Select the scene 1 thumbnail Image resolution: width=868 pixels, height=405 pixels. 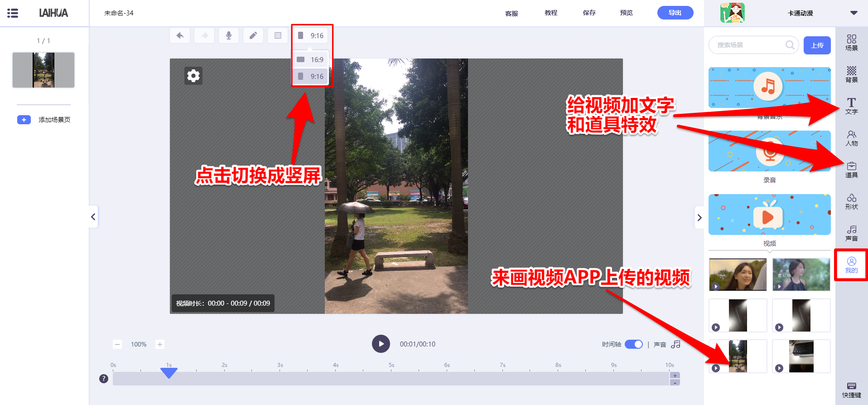click(43, 70)
